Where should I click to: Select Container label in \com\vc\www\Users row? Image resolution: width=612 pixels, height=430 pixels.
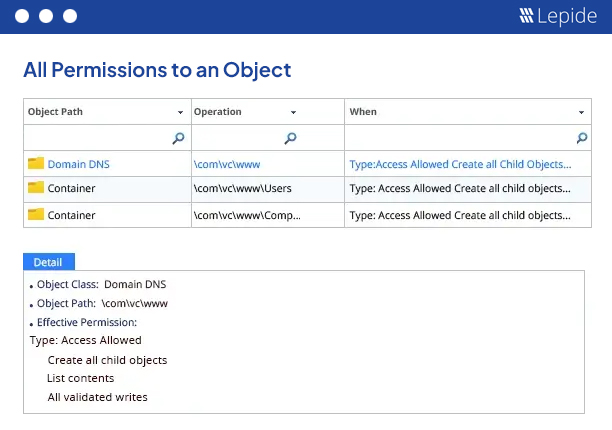click(71, 188)
